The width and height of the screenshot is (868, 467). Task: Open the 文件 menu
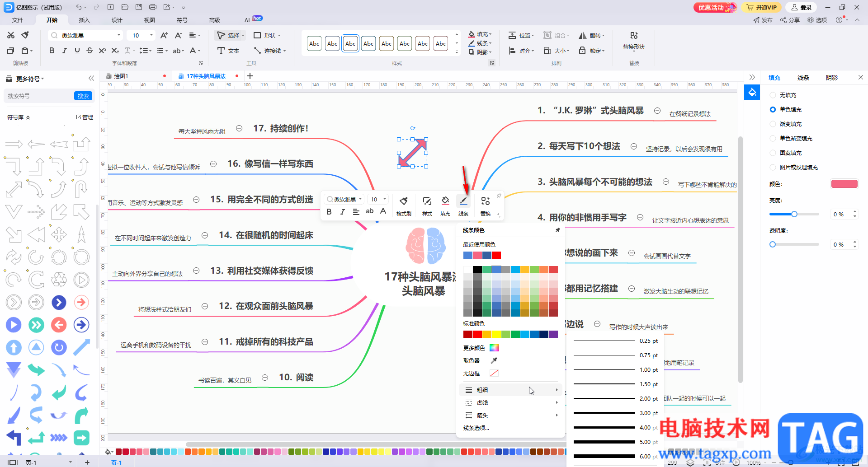[x=18, y=20]
